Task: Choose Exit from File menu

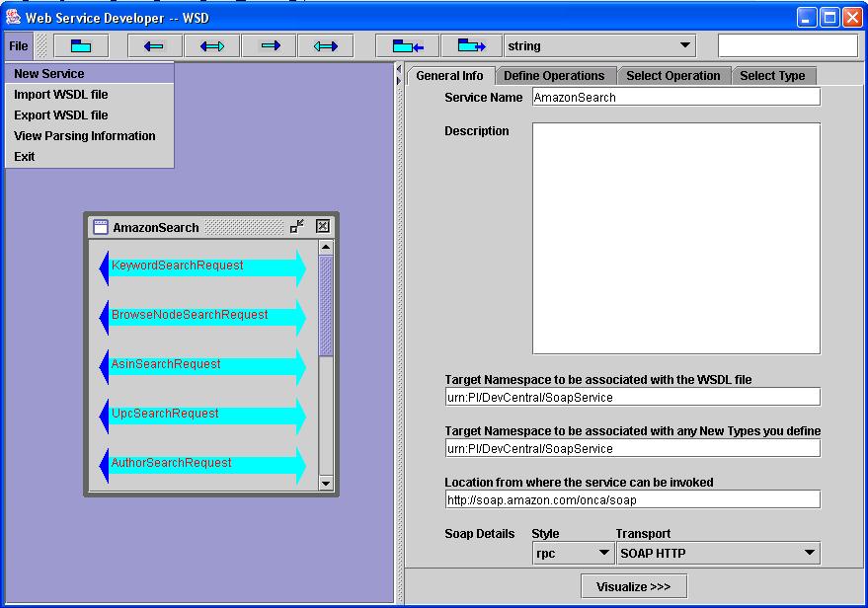Action: point(89,157)
